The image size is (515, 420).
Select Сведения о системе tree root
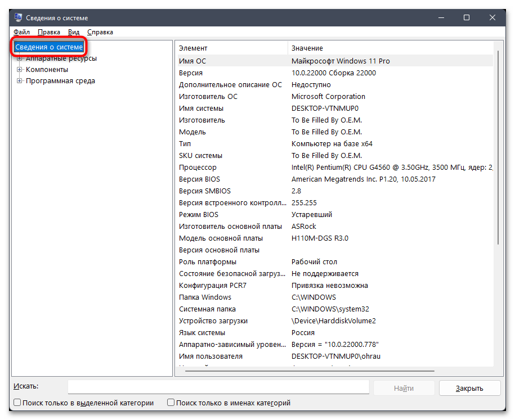click(49, 47)
